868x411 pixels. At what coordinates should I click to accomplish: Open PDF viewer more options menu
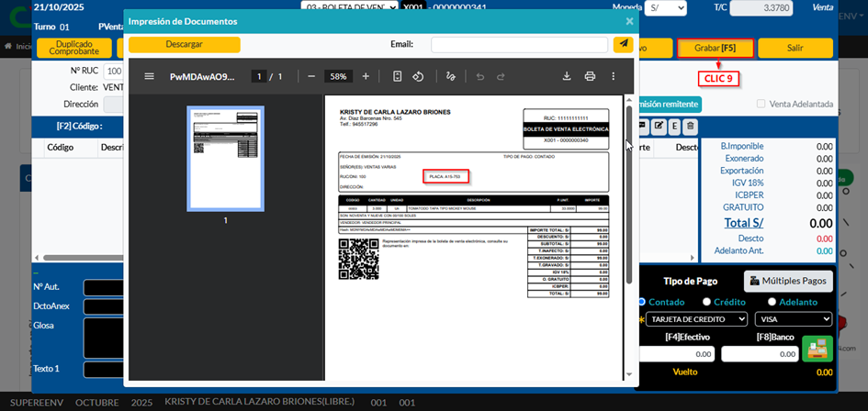[614, 76]
